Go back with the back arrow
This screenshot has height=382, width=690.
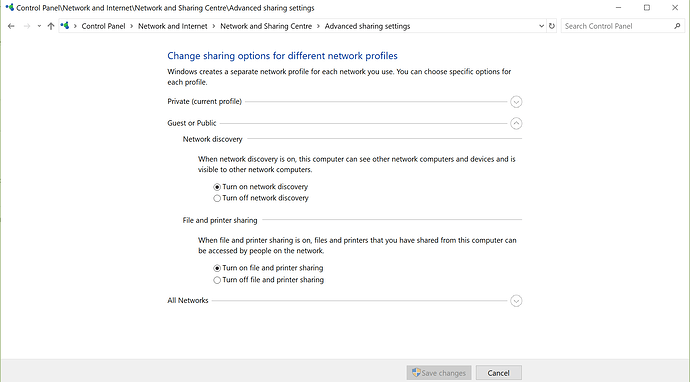[11, 26]
